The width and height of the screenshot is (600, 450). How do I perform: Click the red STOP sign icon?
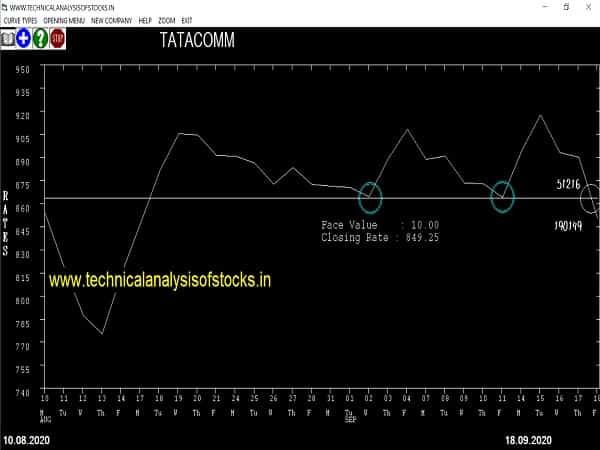[x=57, y=38]
